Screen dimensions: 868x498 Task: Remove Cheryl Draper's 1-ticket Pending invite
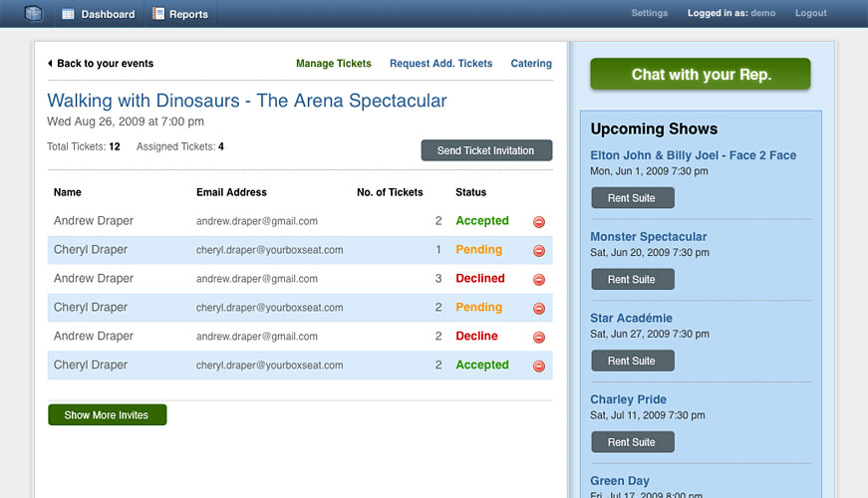point(538,251)
